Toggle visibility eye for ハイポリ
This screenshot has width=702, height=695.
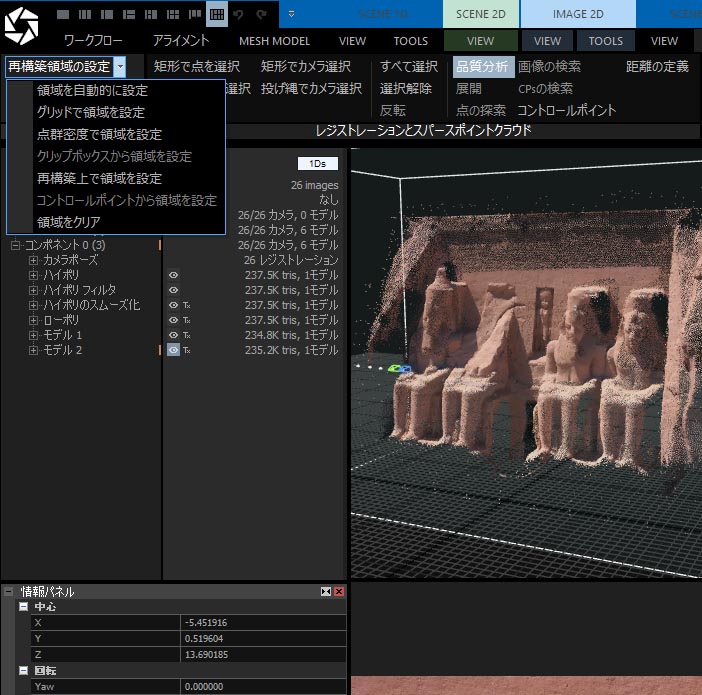pos(173,275)
